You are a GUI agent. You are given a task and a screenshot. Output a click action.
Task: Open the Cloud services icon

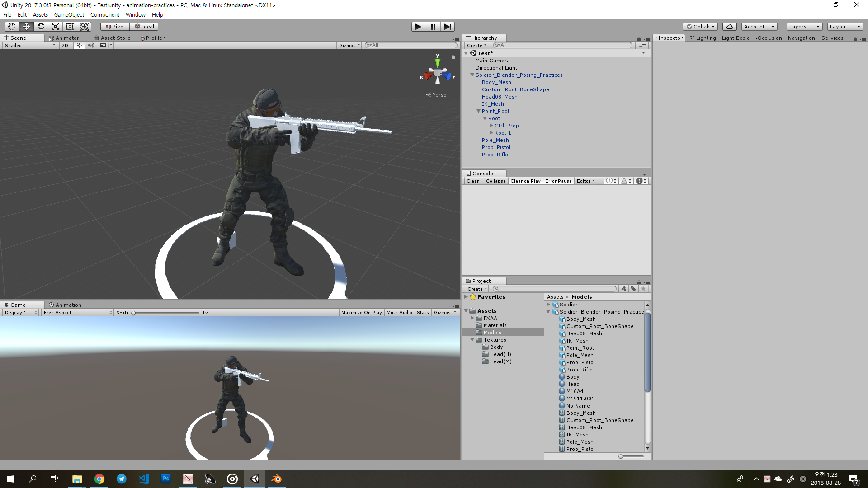(730, 27)
